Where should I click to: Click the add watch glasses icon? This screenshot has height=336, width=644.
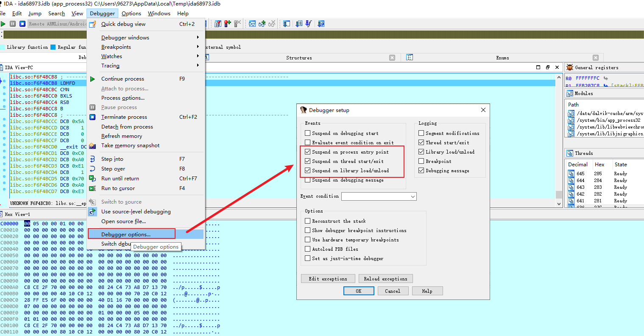click(262, 24)
